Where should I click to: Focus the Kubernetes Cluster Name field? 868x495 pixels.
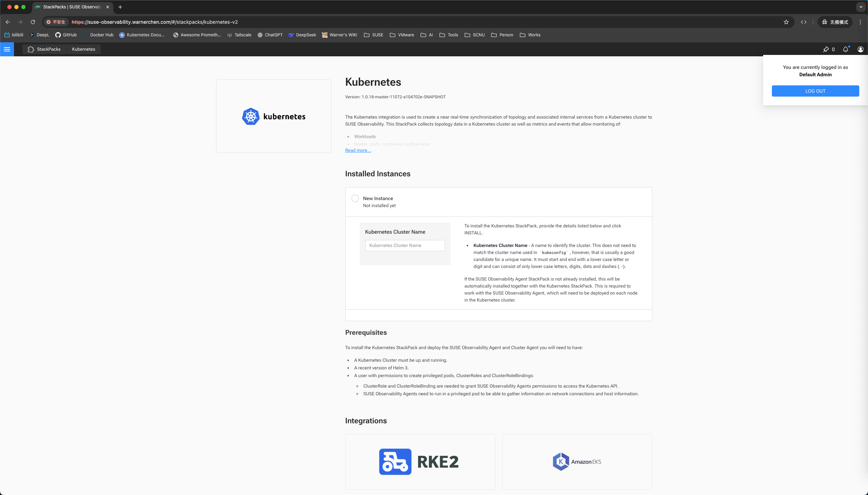405,246
